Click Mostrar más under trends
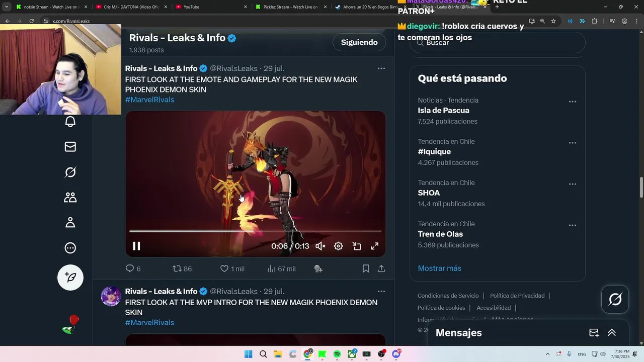Image resolution: width=644 pixels, height=362 pixels. [439, 268]
